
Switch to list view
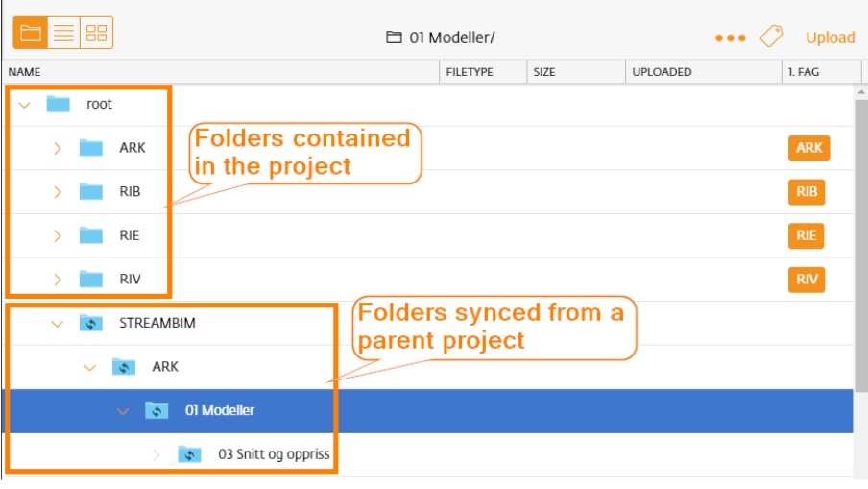click(x=63, y=34)
